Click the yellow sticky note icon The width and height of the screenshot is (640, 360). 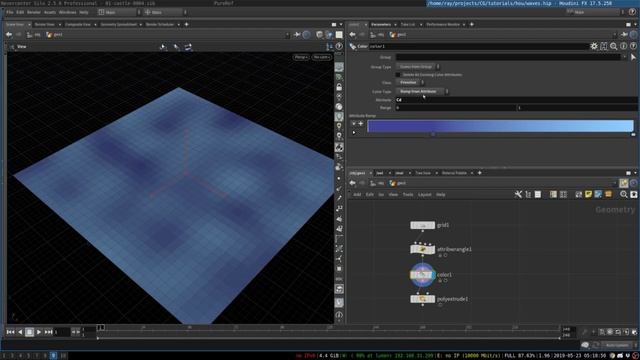pos(588,195)
